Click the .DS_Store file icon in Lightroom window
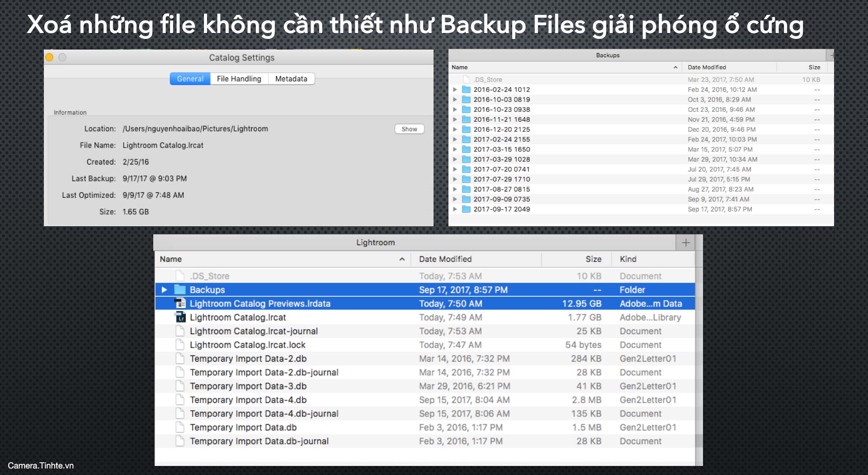 [x=180, y=276]
